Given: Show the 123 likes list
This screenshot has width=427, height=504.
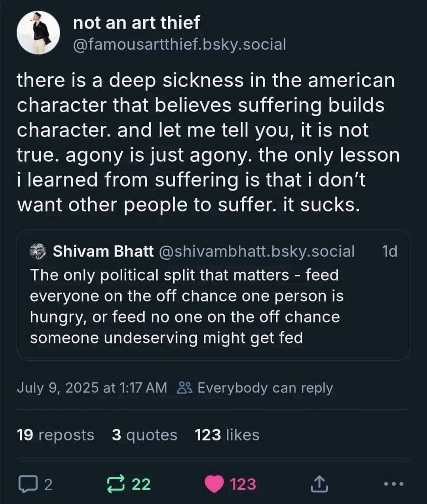Looking at the screenshot, I should point(227,435).
